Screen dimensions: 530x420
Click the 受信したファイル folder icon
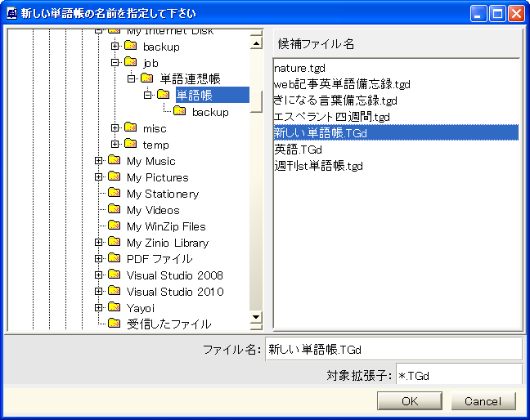[115, 324]
